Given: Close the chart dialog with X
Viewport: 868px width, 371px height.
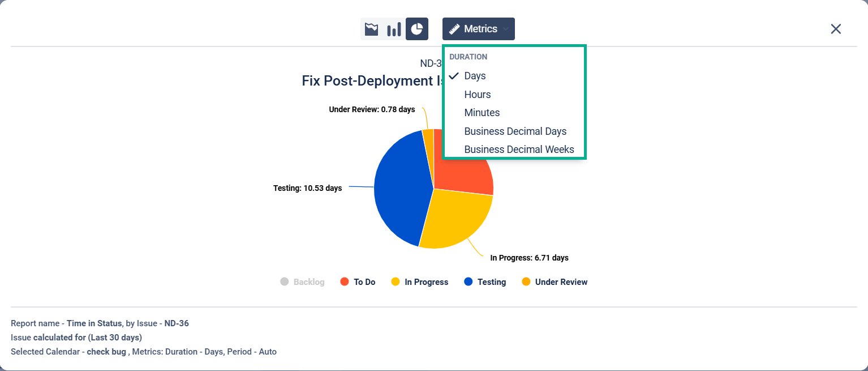Looking at the screenshot, I should 836,29.
